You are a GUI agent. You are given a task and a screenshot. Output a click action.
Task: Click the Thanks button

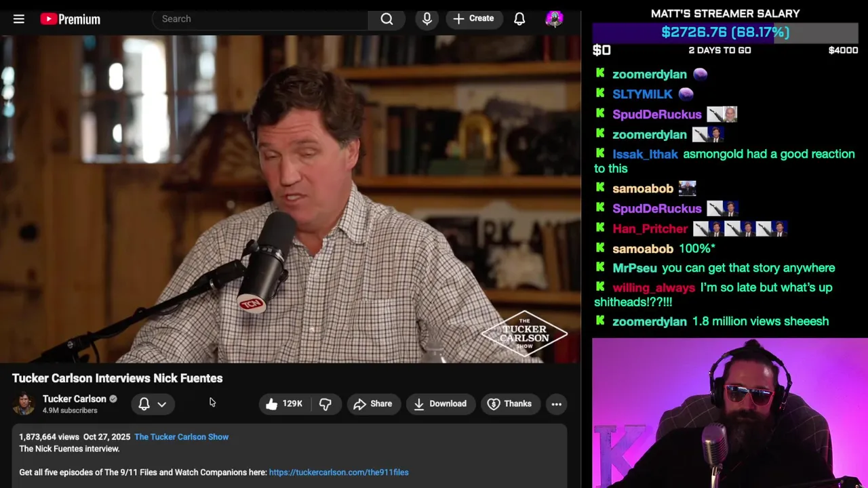click(510, 404)
